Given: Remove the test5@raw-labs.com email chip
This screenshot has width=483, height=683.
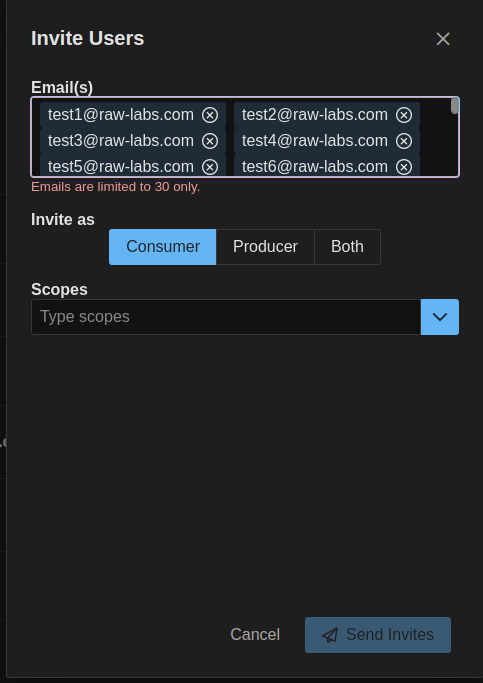Looking at the screenshot, I should 210,167.
